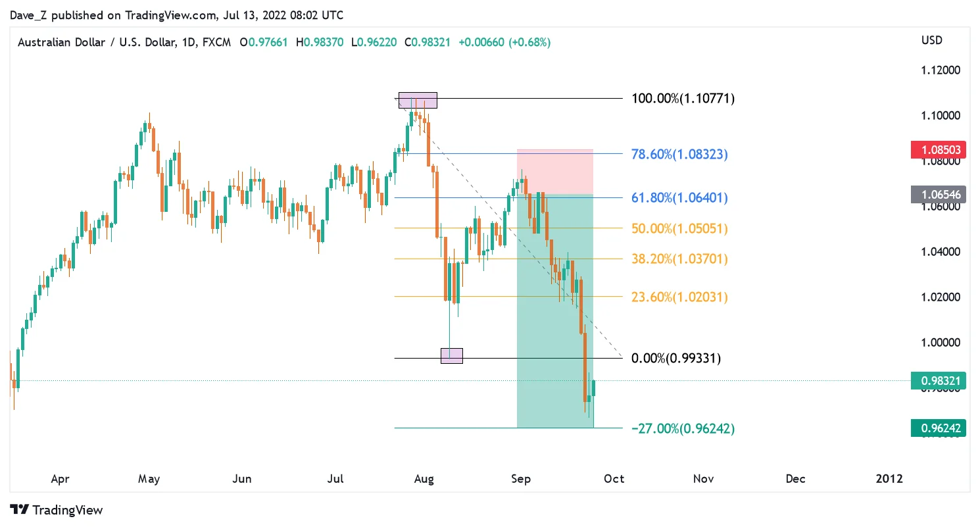Select the red stop-loss zone of the short position
Image resolution: width=980 pixels, height=527 pixels.
pos(555,172)
